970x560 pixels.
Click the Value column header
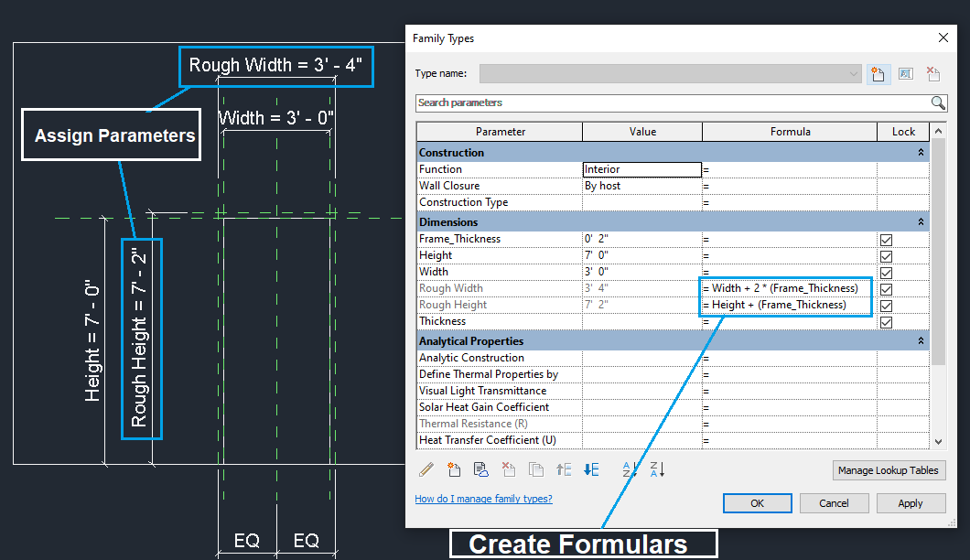coord(642,132)
